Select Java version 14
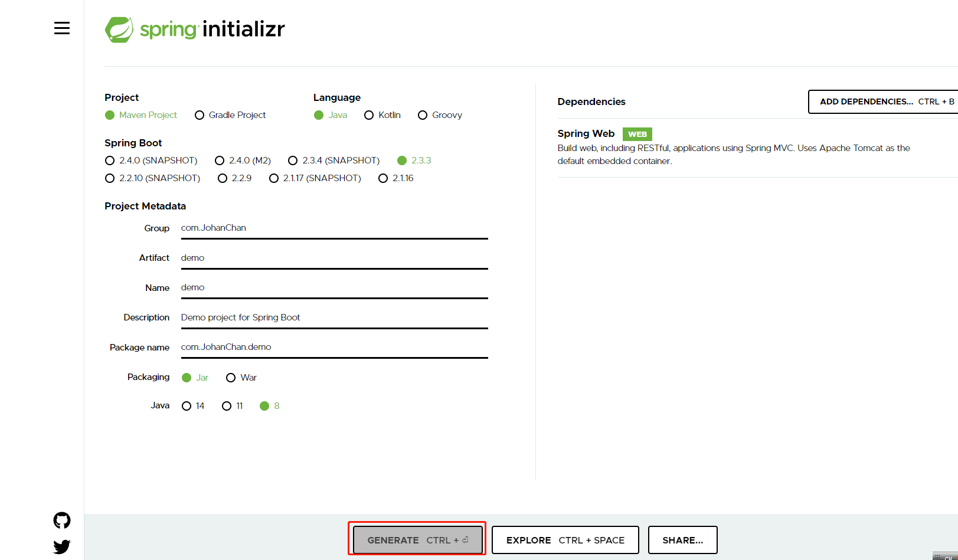The width and height of the screenshot is (958, 560). point(193,406)
